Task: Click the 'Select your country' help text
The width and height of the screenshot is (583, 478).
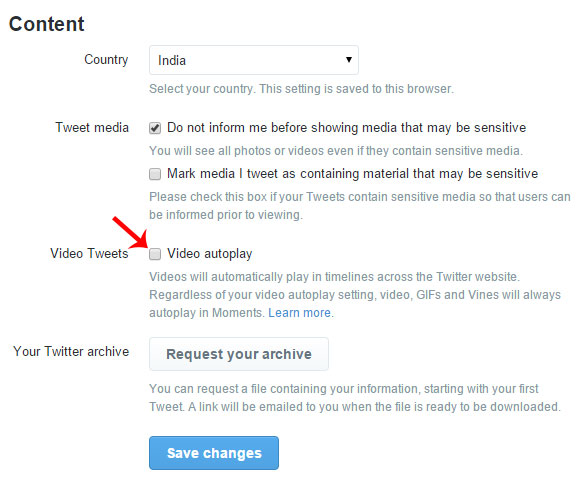Action: [302, 89]
